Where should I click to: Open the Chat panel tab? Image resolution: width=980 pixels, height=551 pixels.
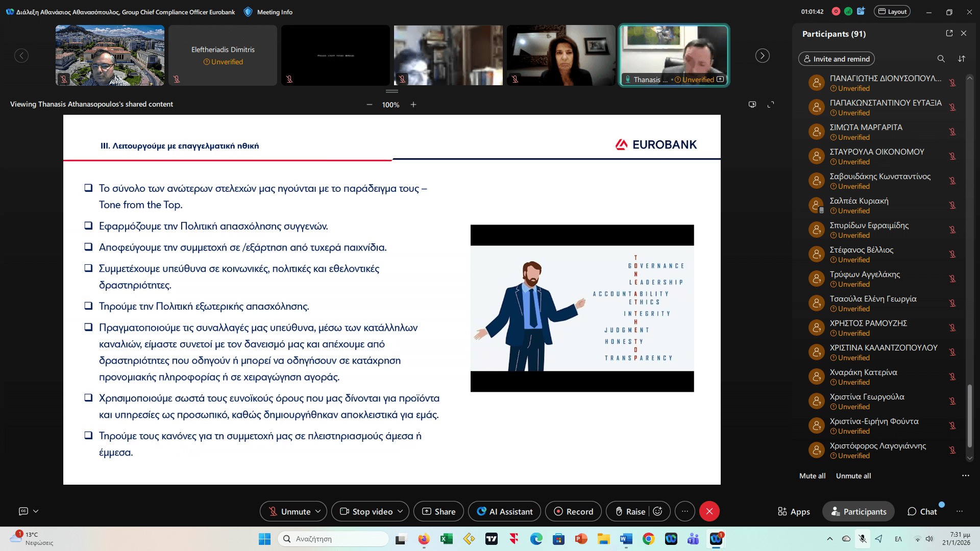pos(922,511)
